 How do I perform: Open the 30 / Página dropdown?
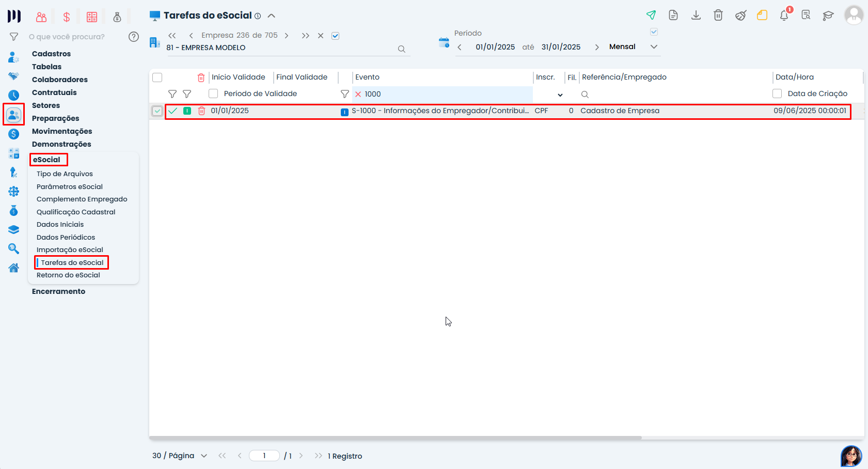pyautogui.click(x=179, y=456)
